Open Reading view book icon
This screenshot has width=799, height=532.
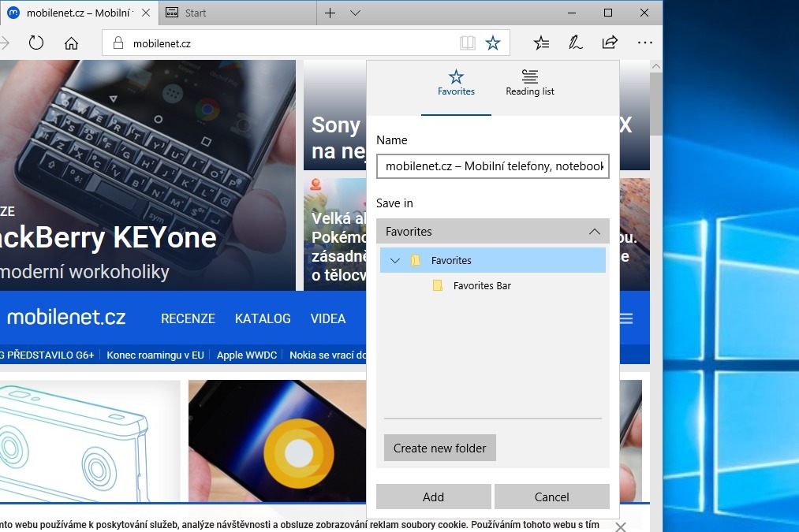click(x=468, y=43)
